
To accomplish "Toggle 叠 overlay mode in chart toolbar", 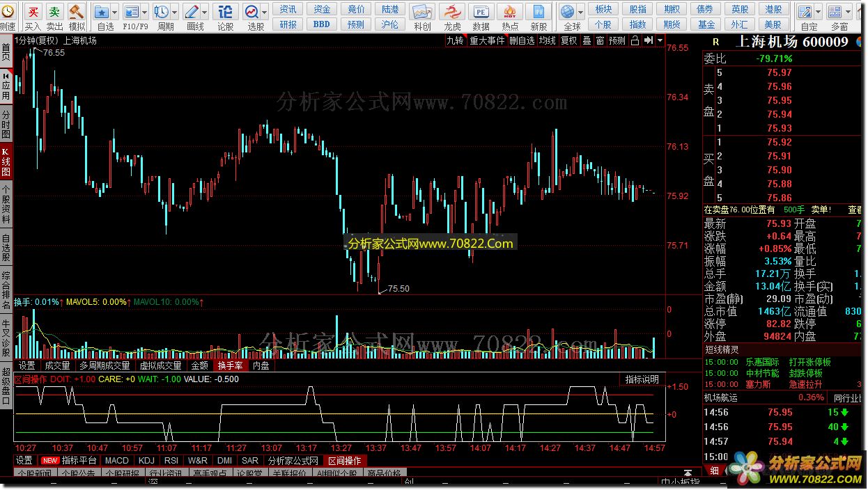I will [x=587, y=40].
